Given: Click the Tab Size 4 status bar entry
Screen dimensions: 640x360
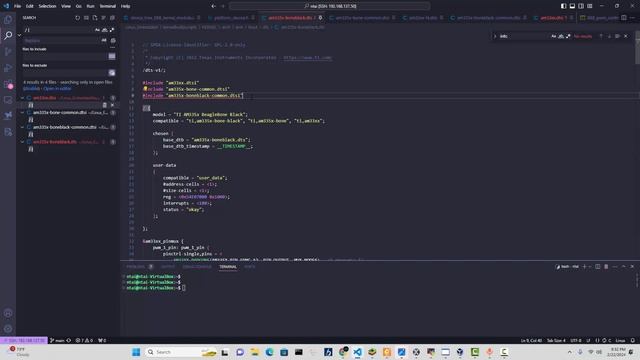Looking at the screenshot, I should pos(556,340).
